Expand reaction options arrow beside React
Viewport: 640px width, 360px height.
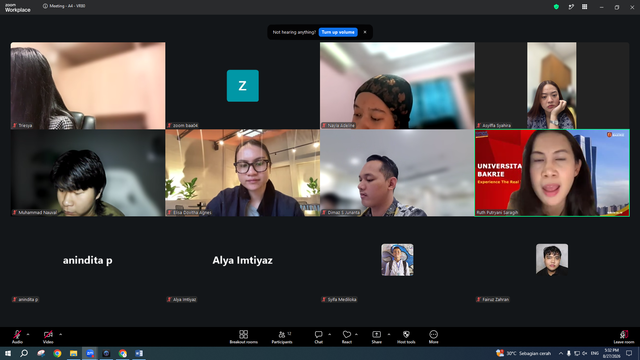click(x=356, y=334)
